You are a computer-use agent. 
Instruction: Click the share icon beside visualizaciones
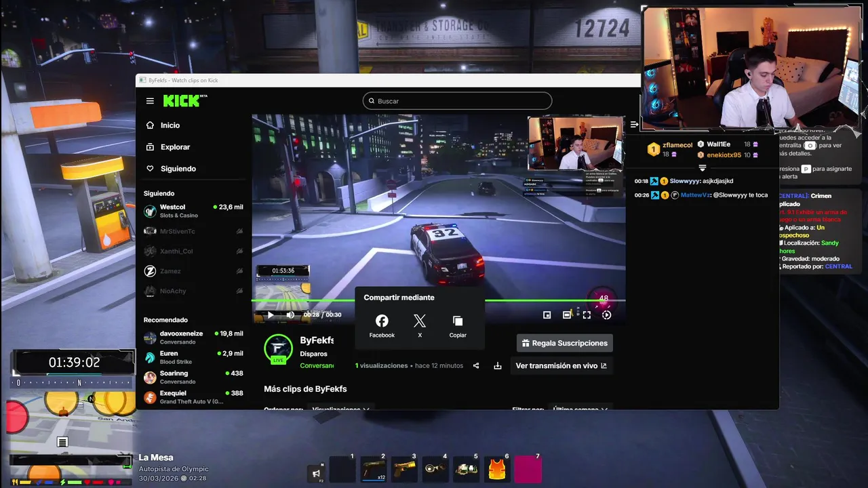tap(476, 365)
